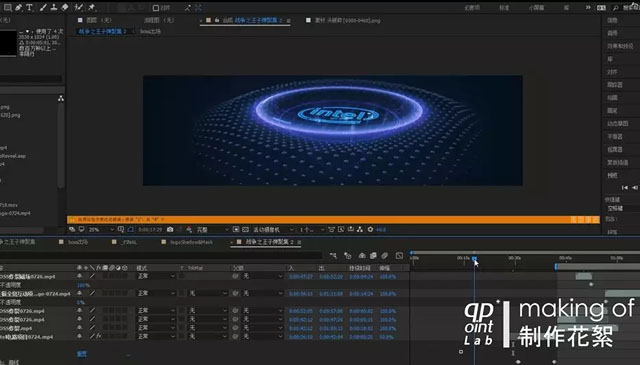Toggle the shy switch on the first layer
Screen dimensions: 640x365
80,276
